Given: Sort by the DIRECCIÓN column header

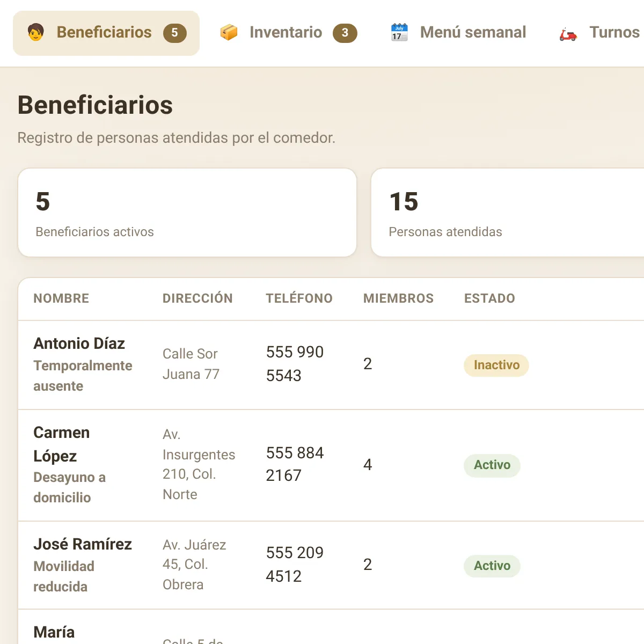Looking at the screenshot, I should tap(197, 298).
